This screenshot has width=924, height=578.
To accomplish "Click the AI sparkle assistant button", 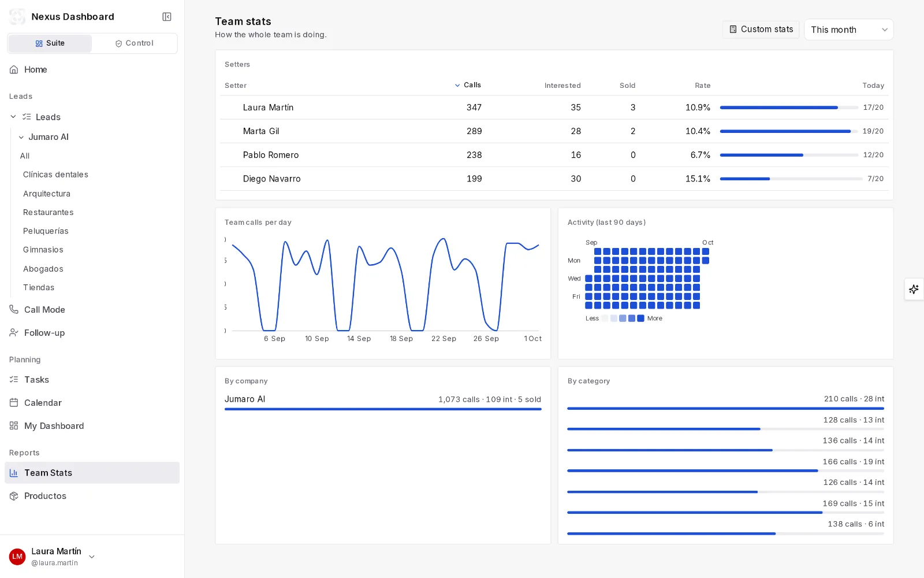I will (x=914, y=289).
